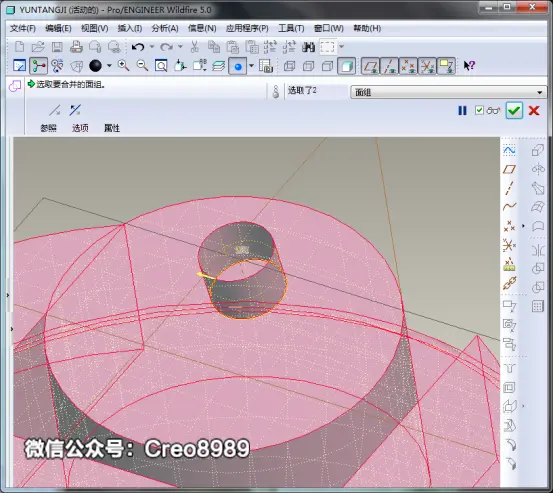Select the datum plane tool in right toolbar
553x493 pixels.
point(509,169)
